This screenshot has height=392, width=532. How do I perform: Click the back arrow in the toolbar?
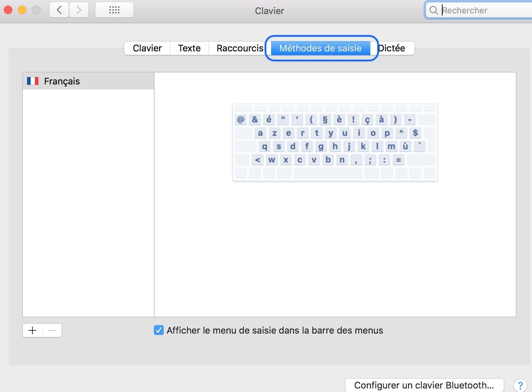tap(59, 10)
